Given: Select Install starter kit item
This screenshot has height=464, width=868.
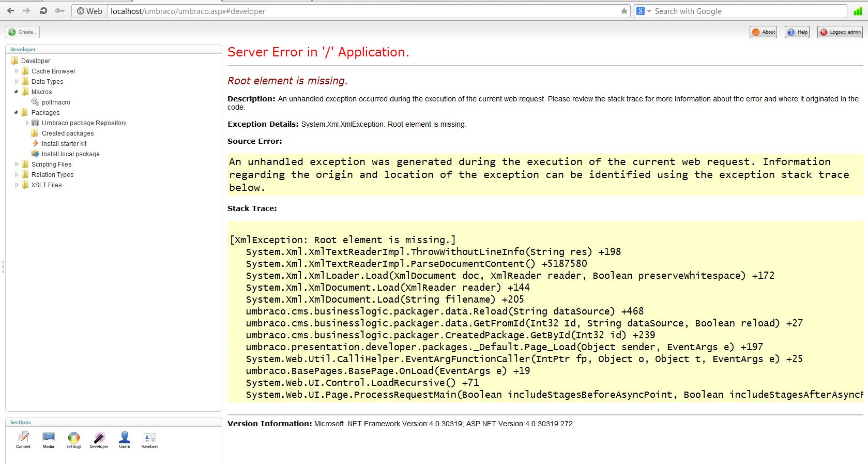Looking at the screenshot, I should tap(64, 144).
